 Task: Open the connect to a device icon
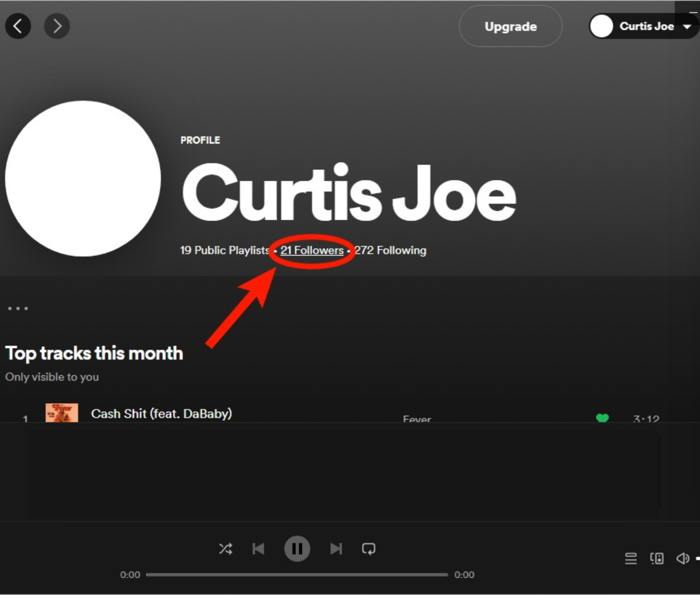(x=657, y=558)
